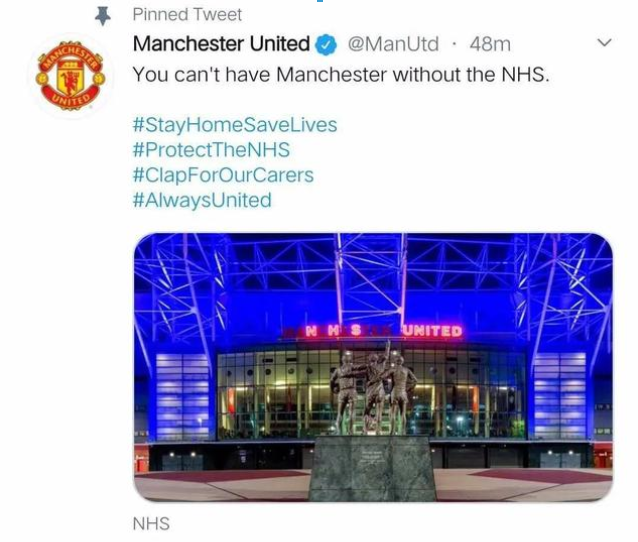
Task: Click the @ManUtd handle
Action: click(393, 44)
